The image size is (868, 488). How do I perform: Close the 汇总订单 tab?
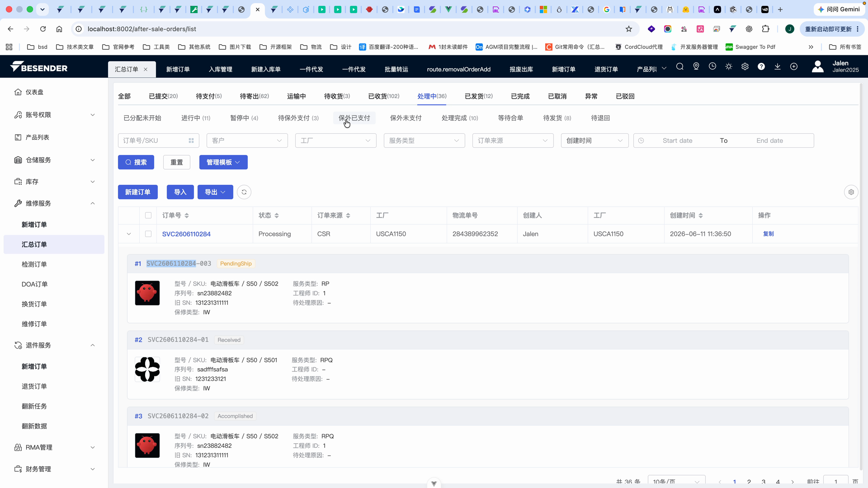coord(146,69)
